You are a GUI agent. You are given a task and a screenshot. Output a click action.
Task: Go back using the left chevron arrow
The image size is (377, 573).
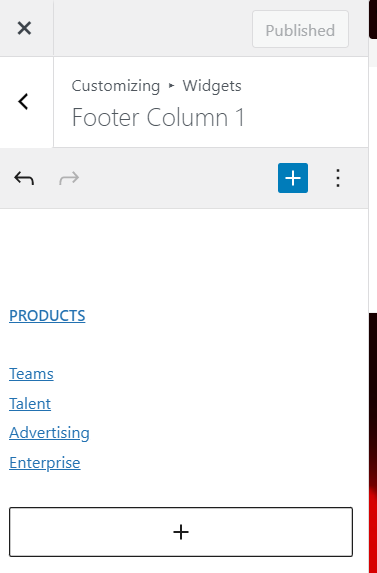click(24, 102)
